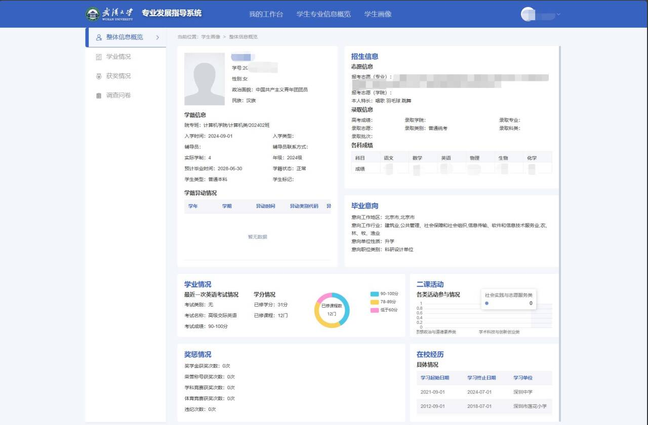Screen dimensions: 648x425
Task: Select 学业情况 in the left sidebar
Action: [x=119, y=57]
